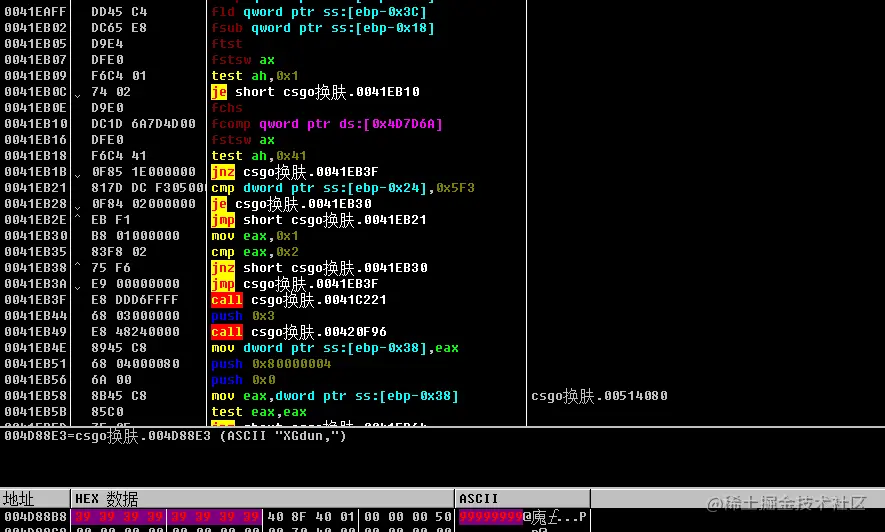The width and height of the screenshot is (885, 532).
Task: Click hex bytes DC1D 6A7D4D00
Action: [143, 124]
